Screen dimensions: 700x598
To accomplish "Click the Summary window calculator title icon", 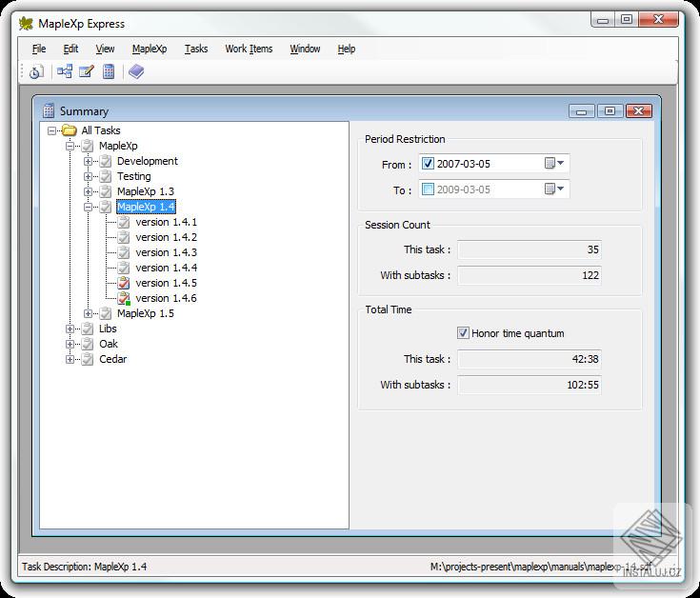I will coord(49,110).
